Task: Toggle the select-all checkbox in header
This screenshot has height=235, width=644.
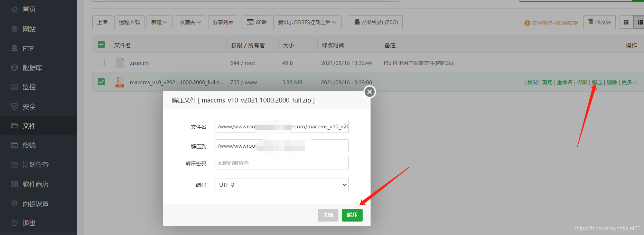Action: 101,45
